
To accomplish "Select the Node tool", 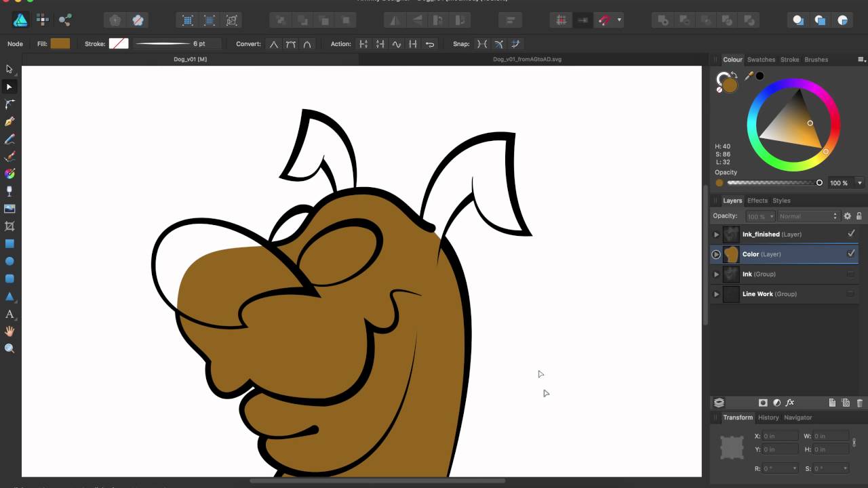I will [9, 87].
